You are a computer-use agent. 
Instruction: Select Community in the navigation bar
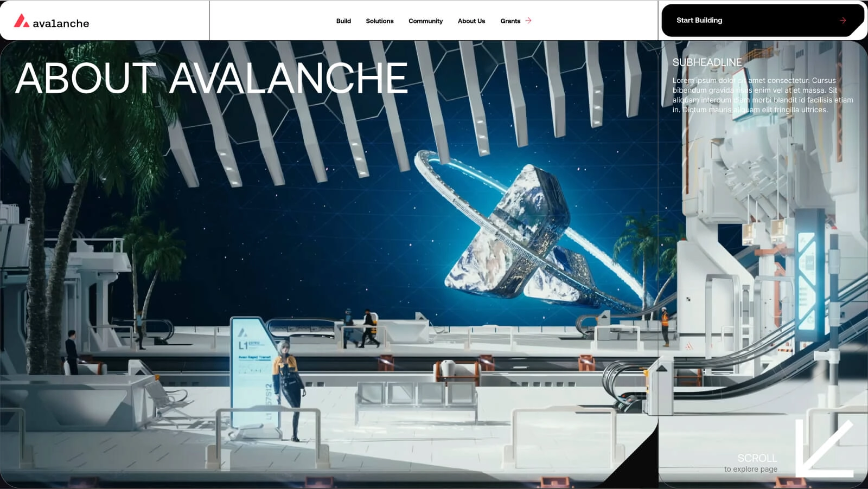point(425,21)
